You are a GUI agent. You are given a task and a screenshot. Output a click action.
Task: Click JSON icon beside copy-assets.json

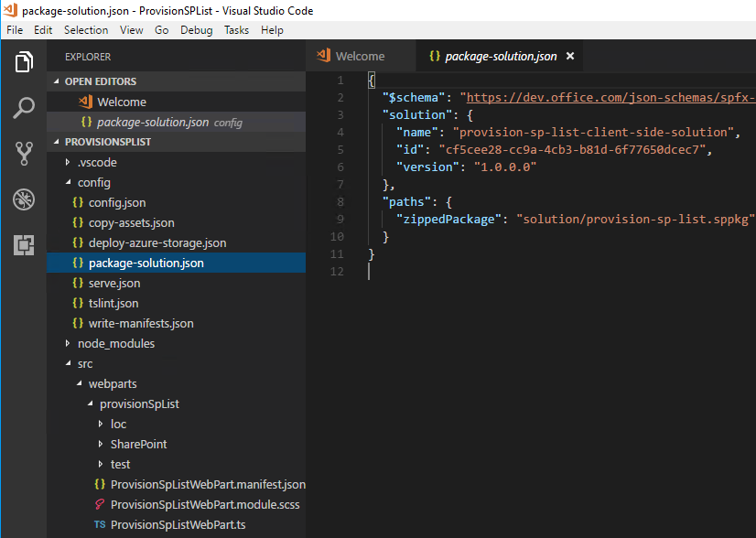coord(78,222)
